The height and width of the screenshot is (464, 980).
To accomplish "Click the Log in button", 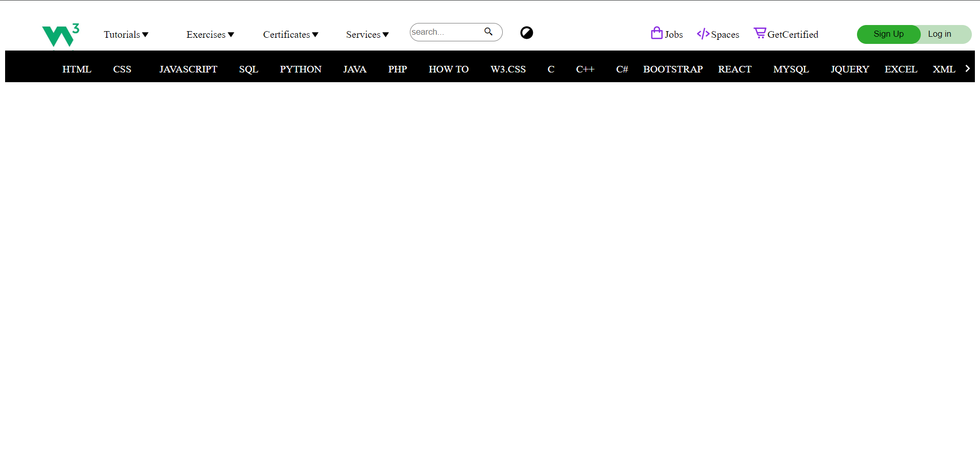I will point(940,34).
